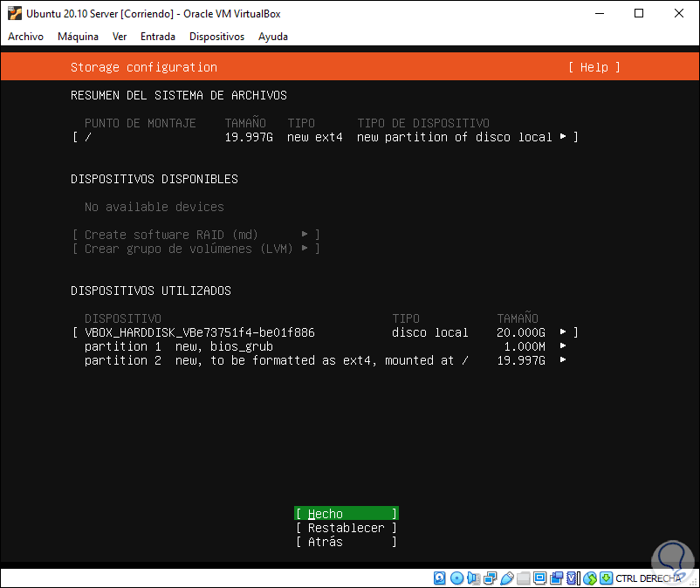This screenshot has width=700, height=588.
Task: Click the 'No available devices' text
Action: pos(154,207)
